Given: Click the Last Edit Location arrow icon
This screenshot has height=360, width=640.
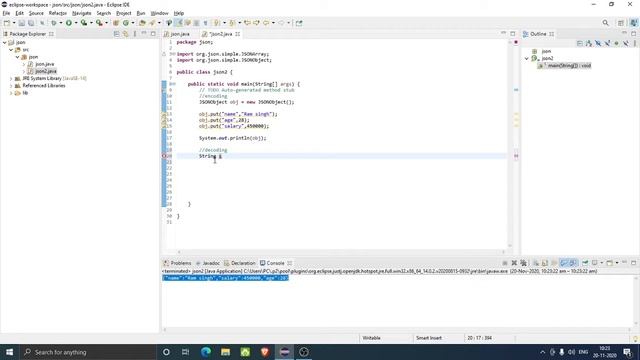Looking at the screenshot, I should pyautogui.click(x=247, y=23).
